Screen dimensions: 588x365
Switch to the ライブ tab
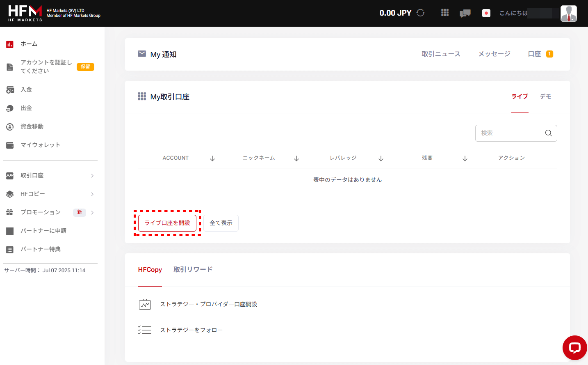click(x=520, y=96)
